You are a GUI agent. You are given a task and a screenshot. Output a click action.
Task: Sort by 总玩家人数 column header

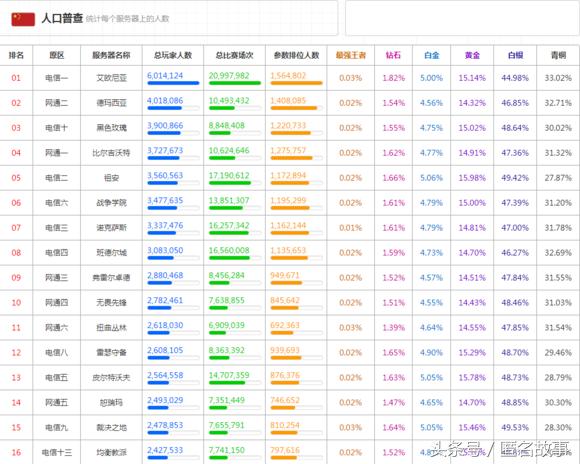click(x=173, y=56)
